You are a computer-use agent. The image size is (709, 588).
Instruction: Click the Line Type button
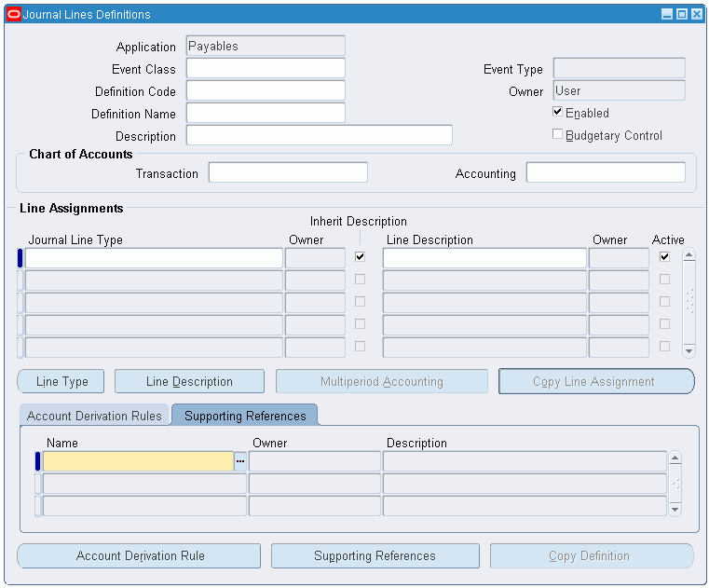[61, 381]
